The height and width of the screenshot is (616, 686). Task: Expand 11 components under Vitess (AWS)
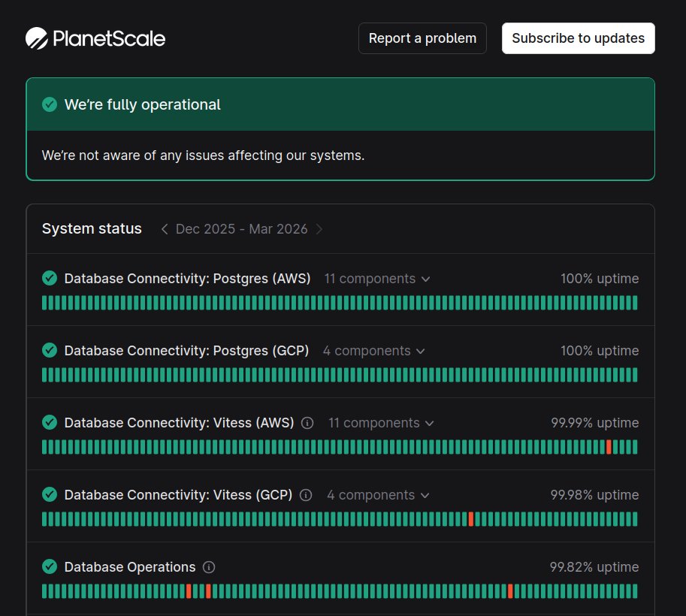[x=381, y=423]
